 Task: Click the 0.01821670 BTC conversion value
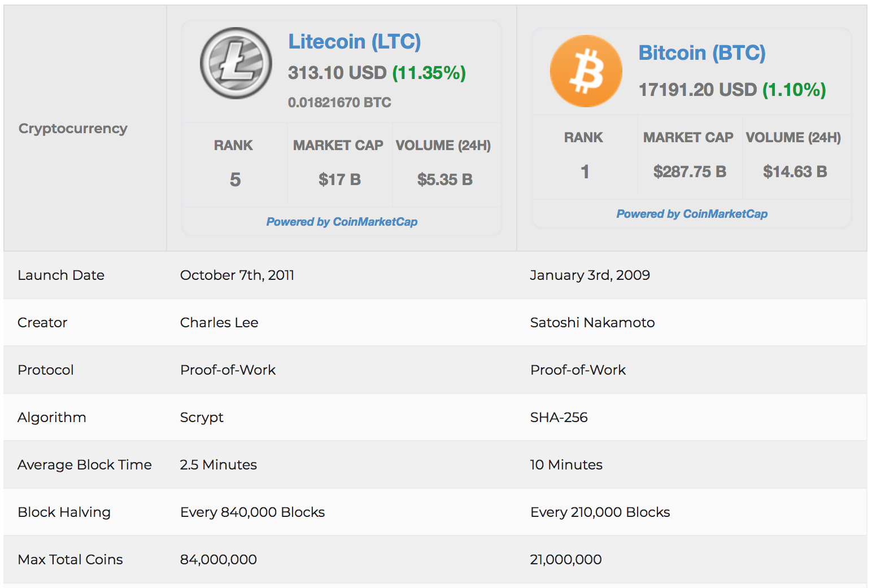[339, 103]
